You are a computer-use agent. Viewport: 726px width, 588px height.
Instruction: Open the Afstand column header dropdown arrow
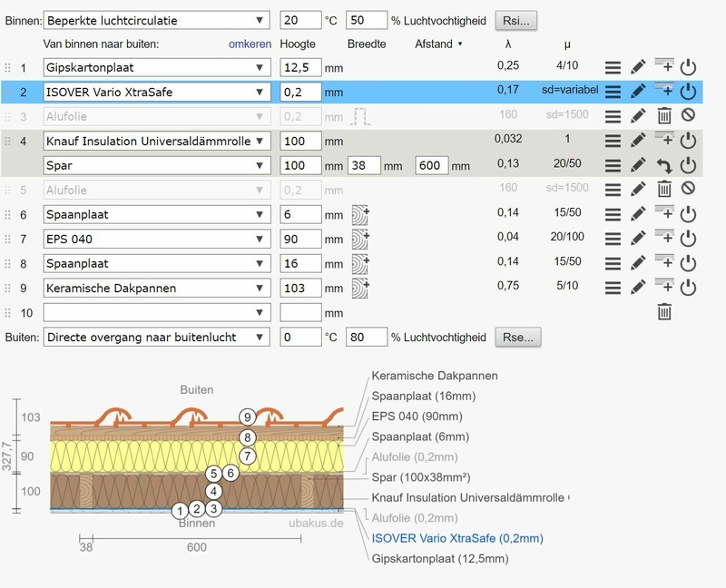pos(460,44)
